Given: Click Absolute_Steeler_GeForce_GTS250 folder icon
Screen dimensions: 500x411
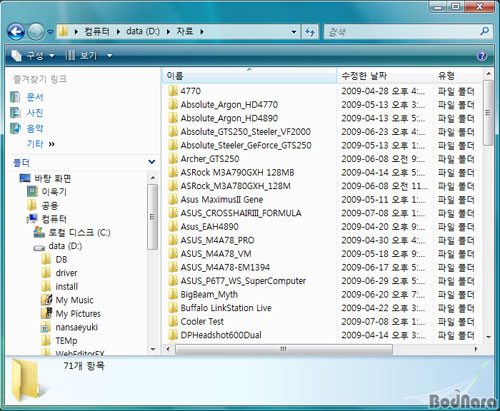Looking at the screenshot, I should [x=173, y=145].
